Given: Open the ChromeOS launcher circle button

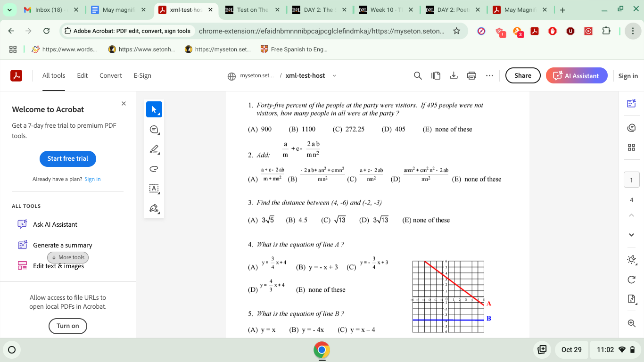Looking at the screenshot, I should point(12,350).
